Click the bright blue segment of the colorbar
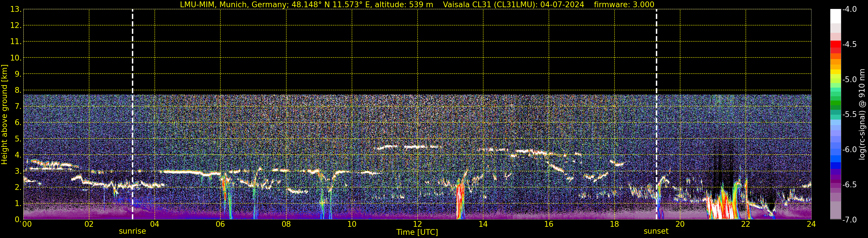This screenshot has width=868, height=238. pyautogui.click(x=836, y=159)
